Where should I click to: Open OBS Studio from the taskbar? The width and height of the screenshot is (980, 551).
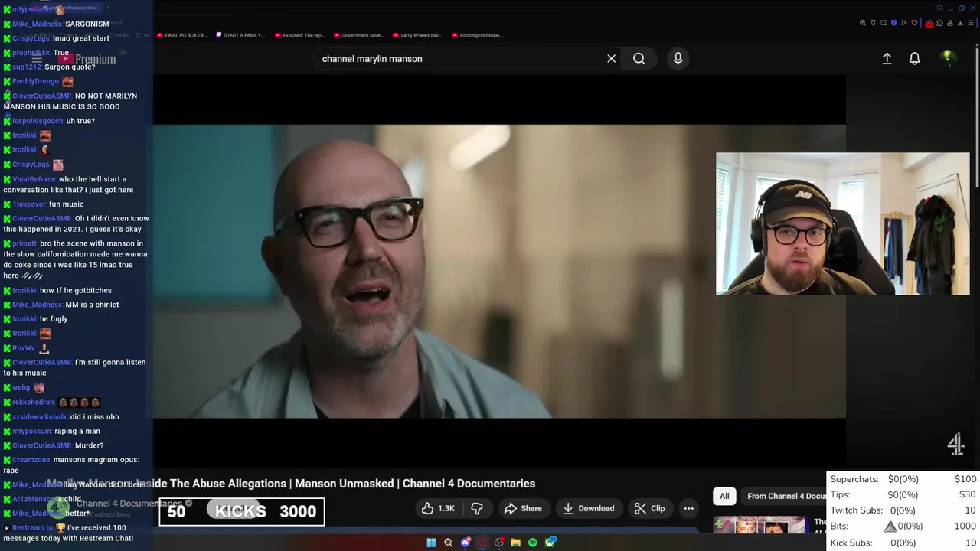coord(499,543)
